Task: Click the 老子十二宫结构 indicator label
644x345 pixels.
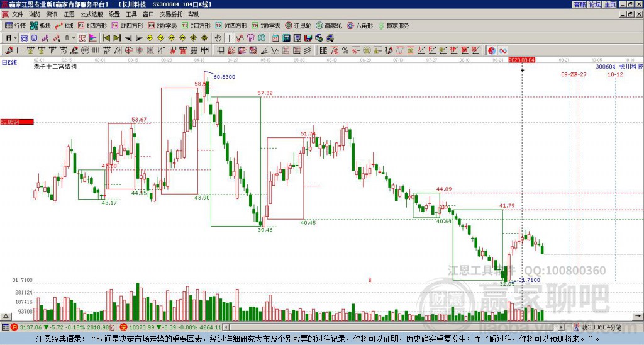Action: pyautogui.click(x=55, y=66)
